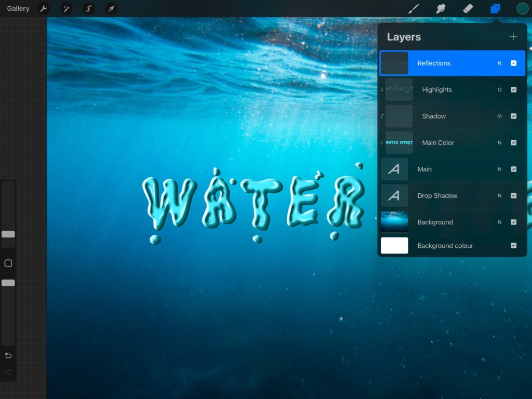Tap the undo arrow in sidebar

[8, 355]
